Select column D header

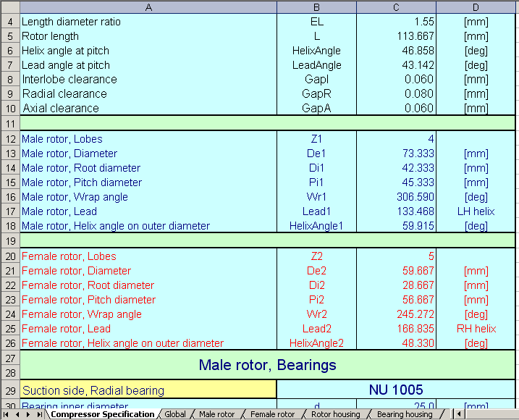click(x=476, y=7)
